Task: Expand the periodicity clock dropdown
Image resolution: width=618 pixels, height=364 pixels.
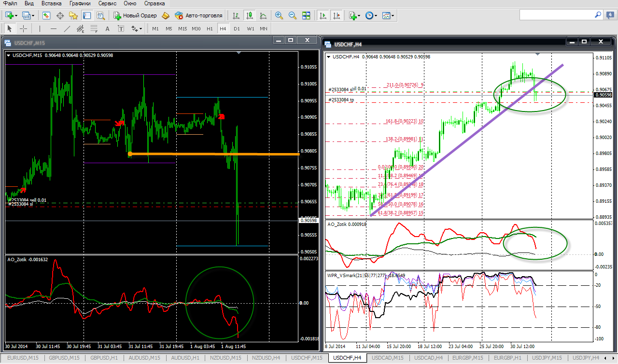Action: [x=377, y=15]
